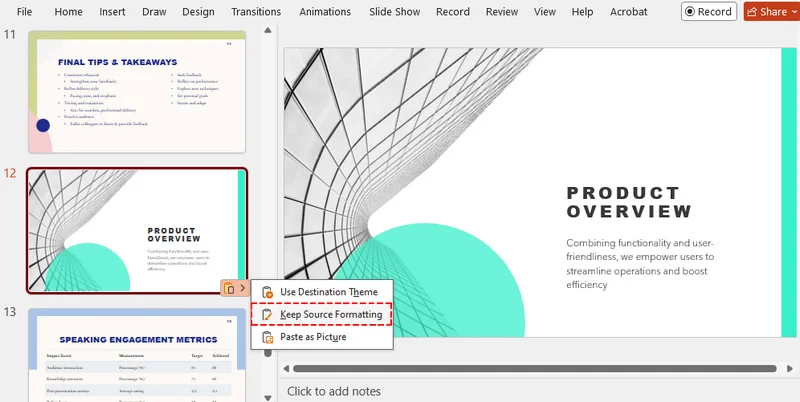Screen dimensions: 800x402
Task: Select slide 12 Product Overview thumbnail
Action: [x=137, y=231]
